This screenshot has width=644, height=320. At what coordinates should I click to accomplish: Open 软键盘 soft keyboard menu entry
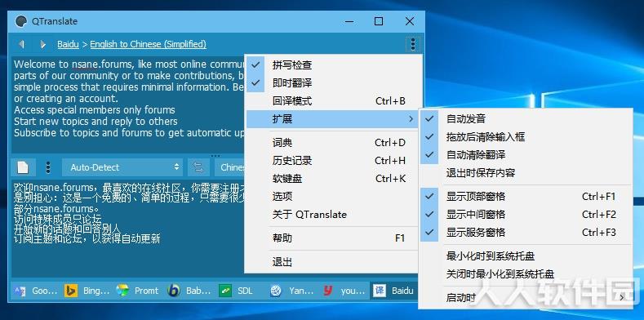[x=333, y=179]
